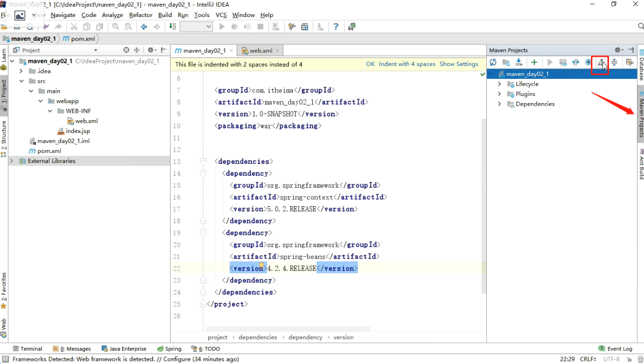
Task: Navigate Back with left arrow
Action: pyautogui.click(x=144, y=27)
